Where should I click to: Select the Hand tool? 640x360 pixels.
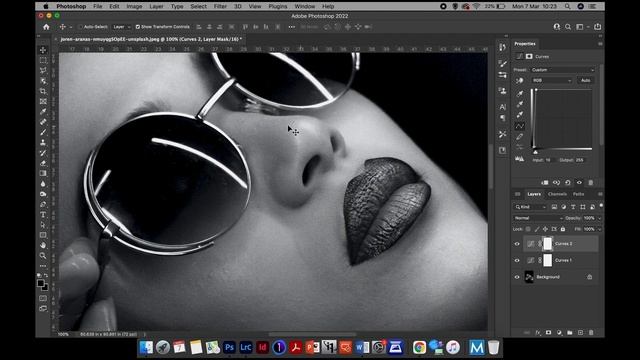43,245
